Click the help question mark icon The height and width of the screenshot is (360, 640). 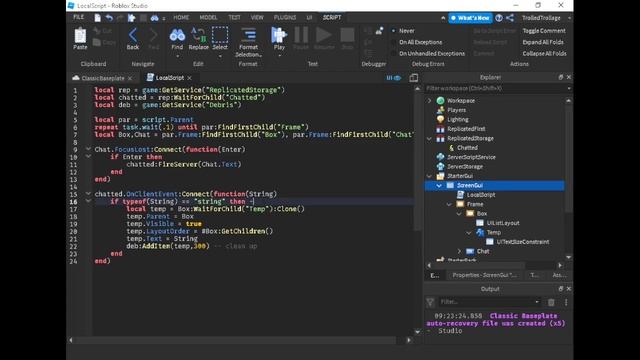click(499, 18)
